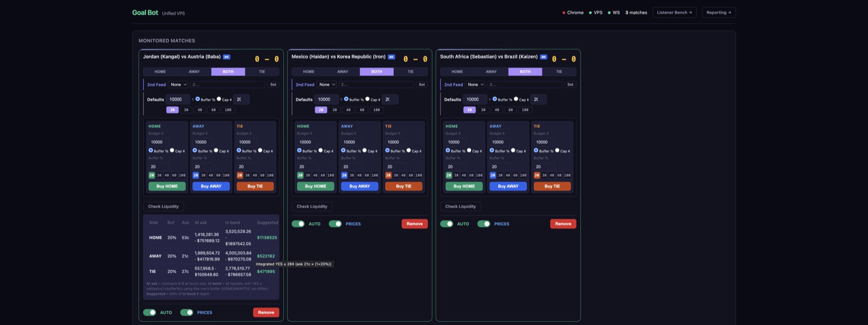Open the Reporting link
Viewport: 868px width, 325px height.
tap(719, 12)
